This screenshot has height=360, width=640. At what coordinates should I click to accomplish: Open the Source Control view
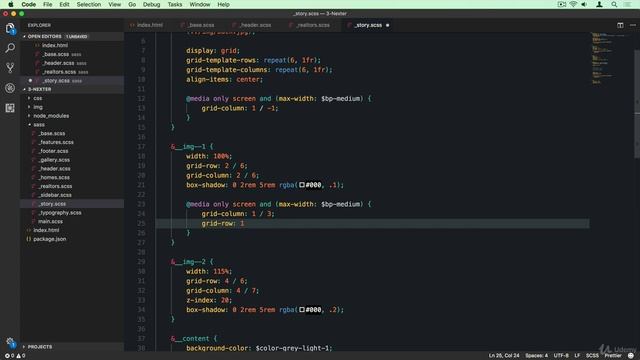point(10,68)
